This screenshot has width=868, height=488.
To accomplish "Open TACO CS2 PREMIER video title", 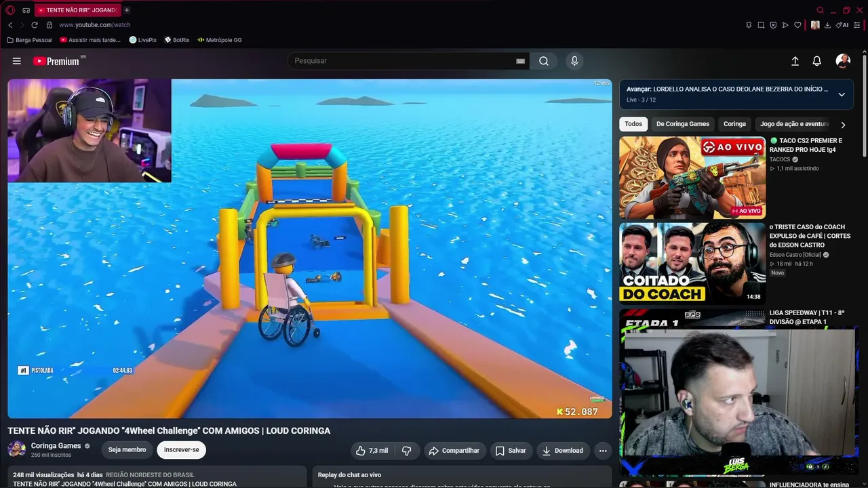I will pyautogui.click(x=806, y=145).
